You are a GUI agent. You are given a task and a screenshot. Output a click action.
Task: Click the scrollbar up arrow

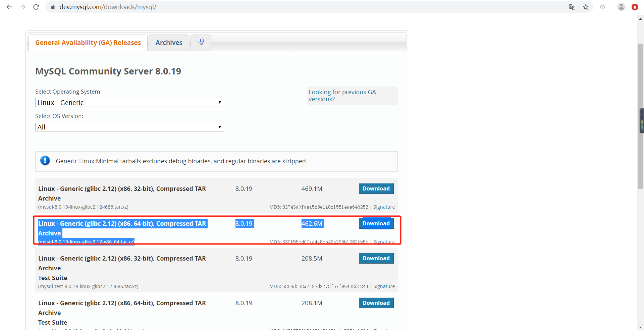(x=640, y=19)
